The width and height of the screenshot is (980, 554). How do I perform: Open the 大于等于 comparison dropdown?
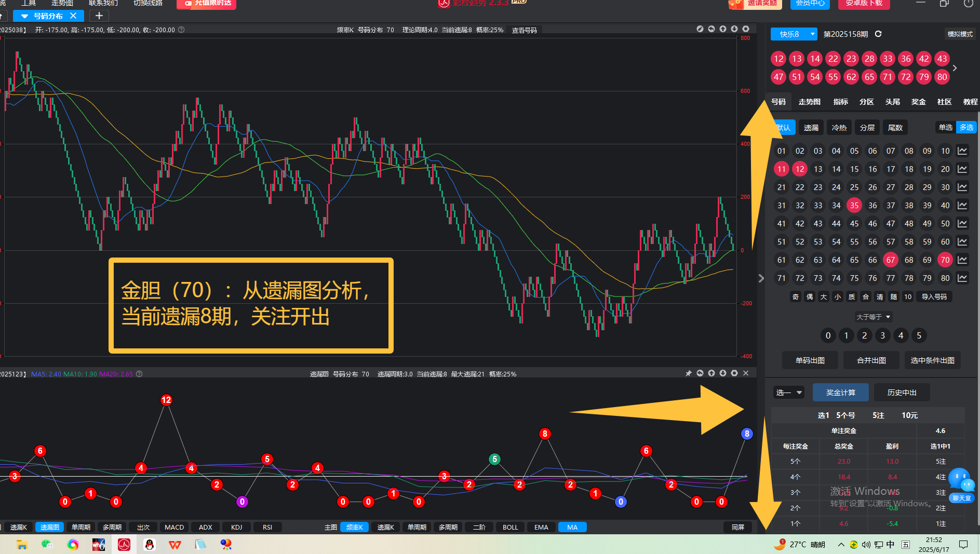click(x=874, y=317)
